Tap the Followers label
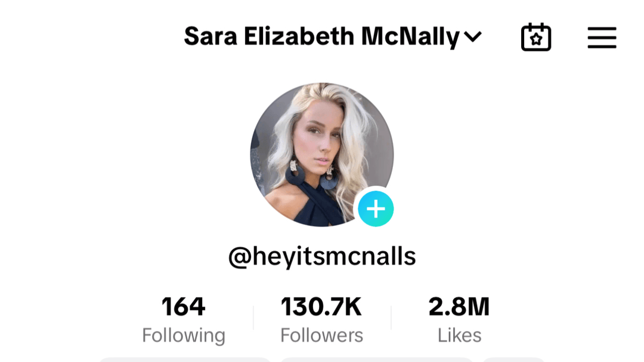The image size is (644, 362). pyautogui.click(x=321, y=335)
